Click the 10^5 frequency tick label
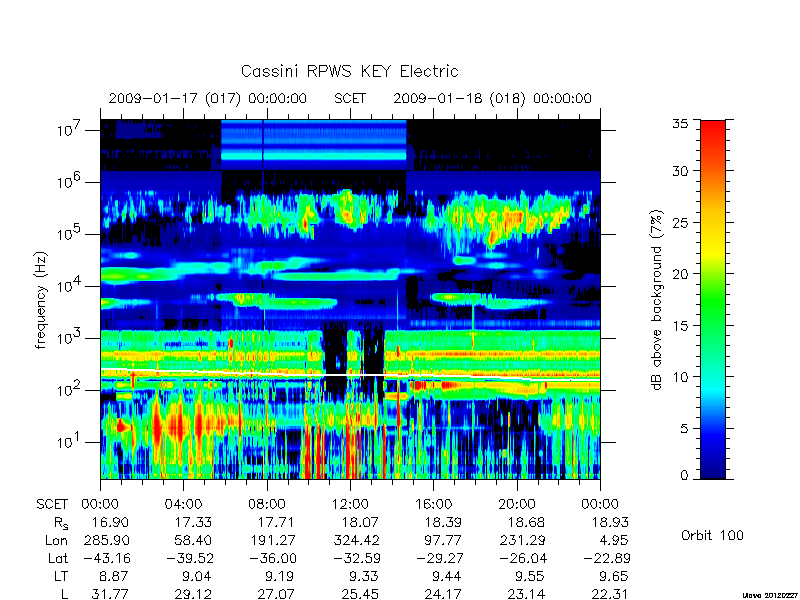Viewport: 800px width, 600px height. 69,233
